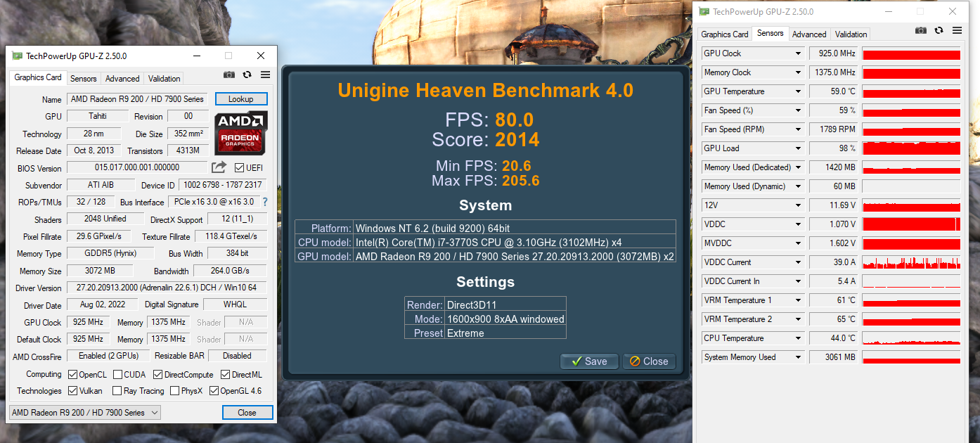This screenshot has height=443, width=980.
Task: Toggle the CUDA checkbox
Action: click(118, 375)
